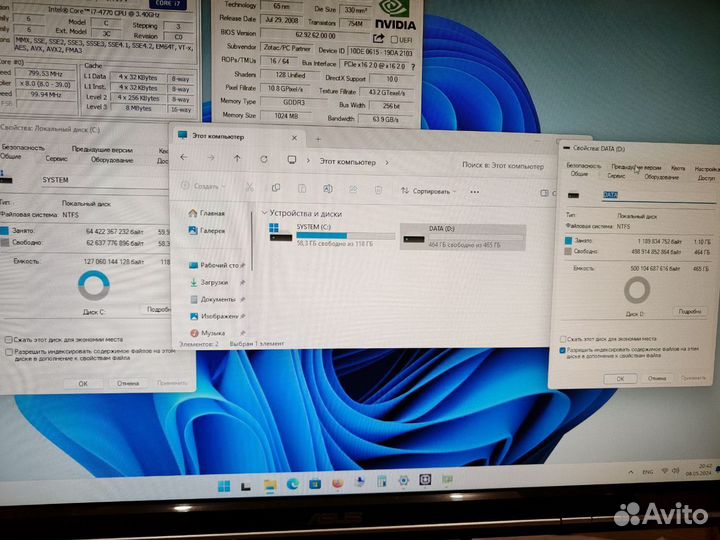
Task: Launch Microsoft Edge from the taskbar
Action: point(292,484)
